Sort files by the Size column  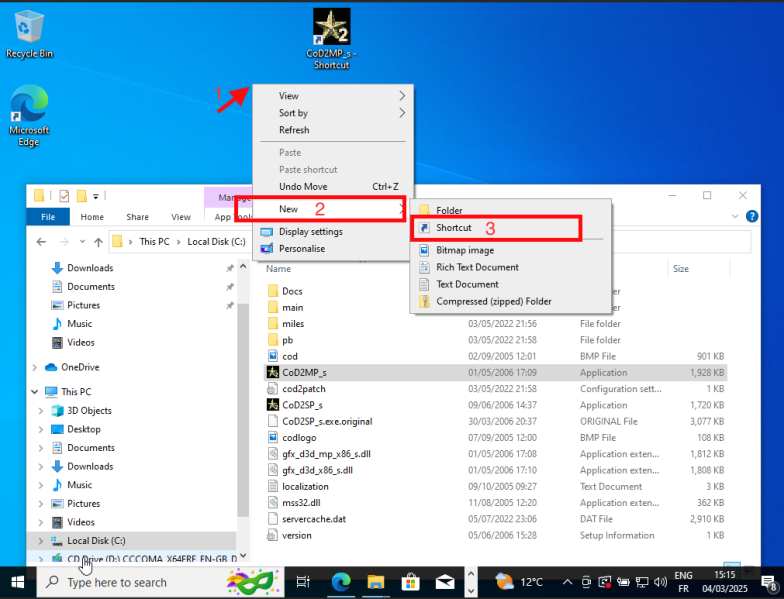tap(681, 269)
